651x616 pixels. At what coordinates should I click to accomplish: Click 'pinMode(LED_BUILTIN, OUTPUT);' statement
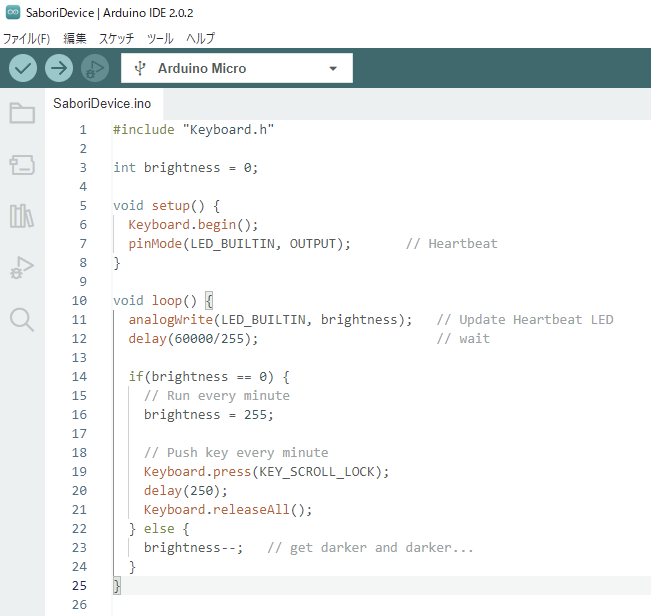tap(240, 244)
